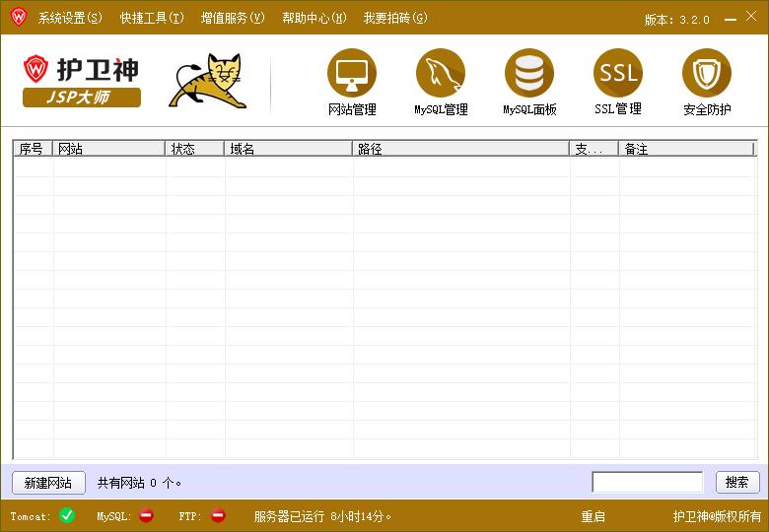769x532 pixels.
Task: Click the green Tomcat status check icon
Action: tap(67, 515)
